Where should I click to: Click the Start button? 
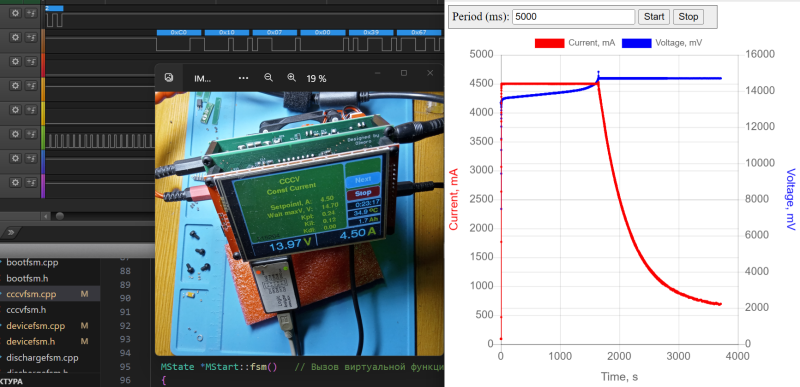tap(654, 16)
